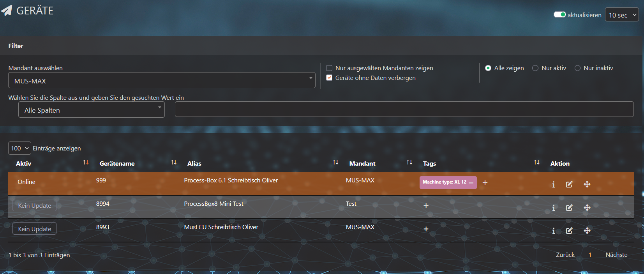Image resolution: width=644 pixels, height=274 pixels.
Task: Enable Nur ausgewählten Mandanten zeigen checkbox
Action: 329,68
